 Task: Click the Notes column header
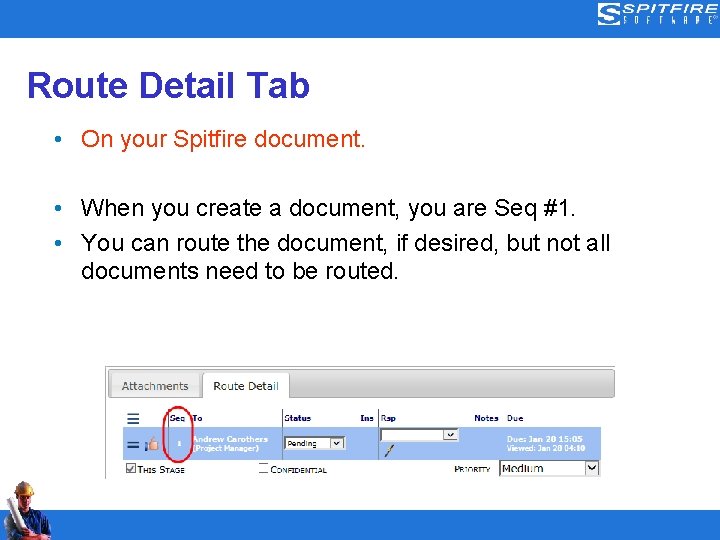pos(486,418)
